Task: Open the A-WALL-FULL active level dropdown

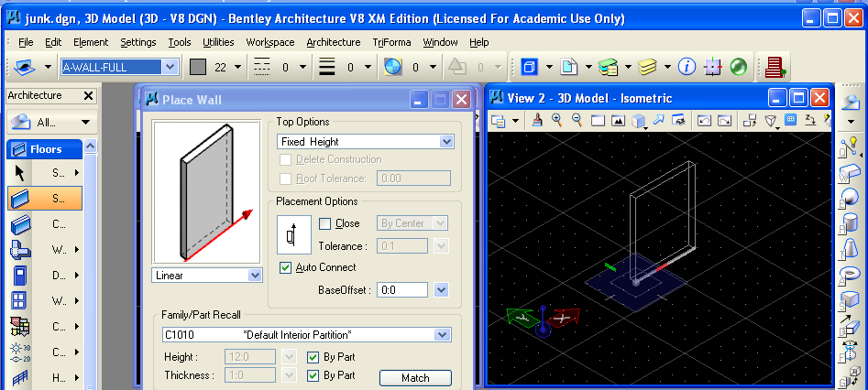Action: click(x=170, y=67)
